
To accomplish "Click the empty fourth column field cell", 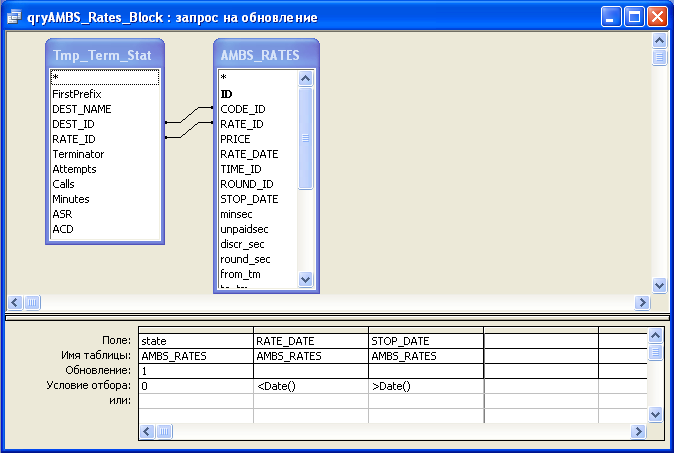I will [540, 341].
